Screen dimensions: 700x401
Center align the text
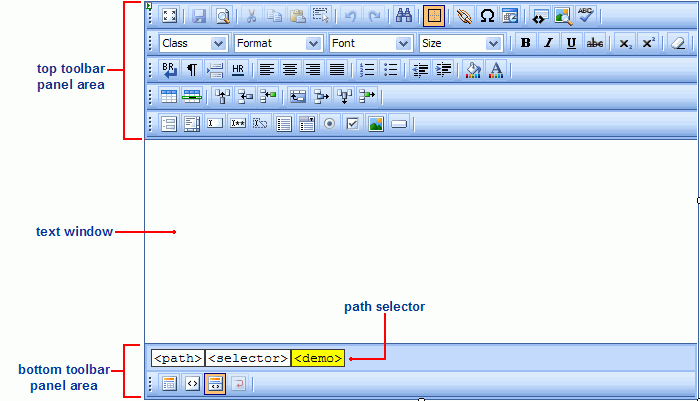[290, 70]
